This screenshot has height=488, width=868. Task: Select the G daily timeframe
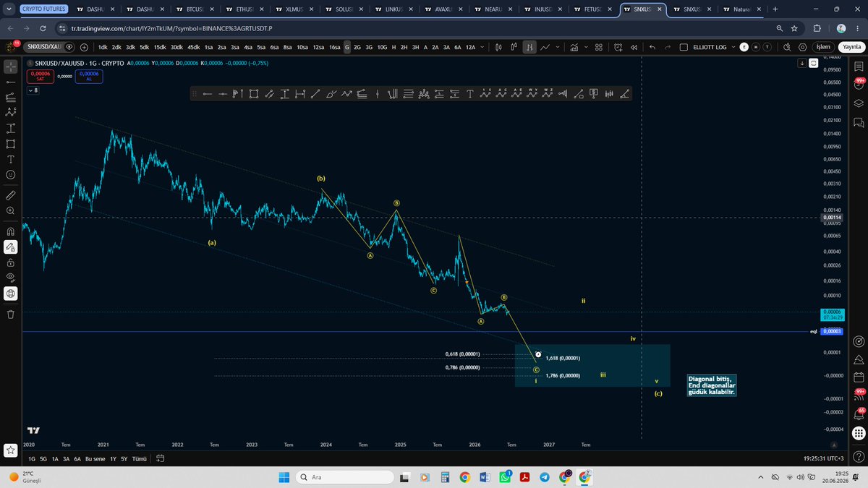[347, 47]
